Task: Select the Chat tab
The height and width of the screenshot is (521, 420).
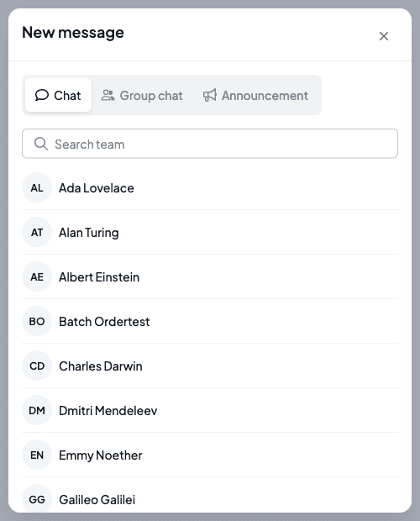Action: tap(58, 95)
